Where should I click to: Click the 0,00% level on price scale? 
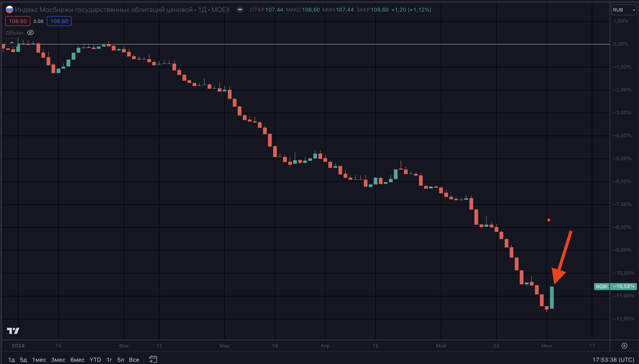[621, 44]
